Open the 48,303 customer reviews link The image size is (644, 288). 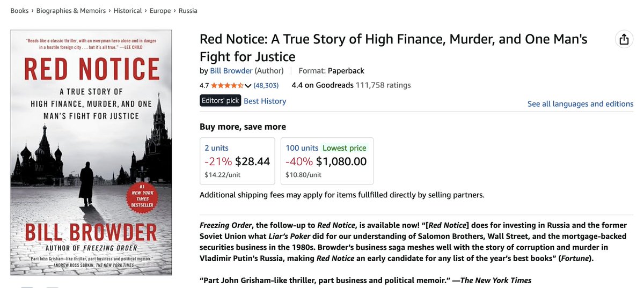coord(266,85)
